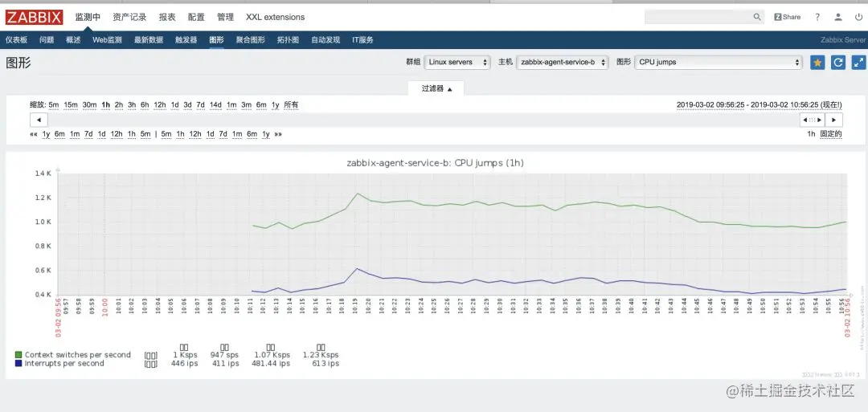This screenshot has height=412, width=868.
Task: Go to 问题 submenu
Action: tap(47, 40)
